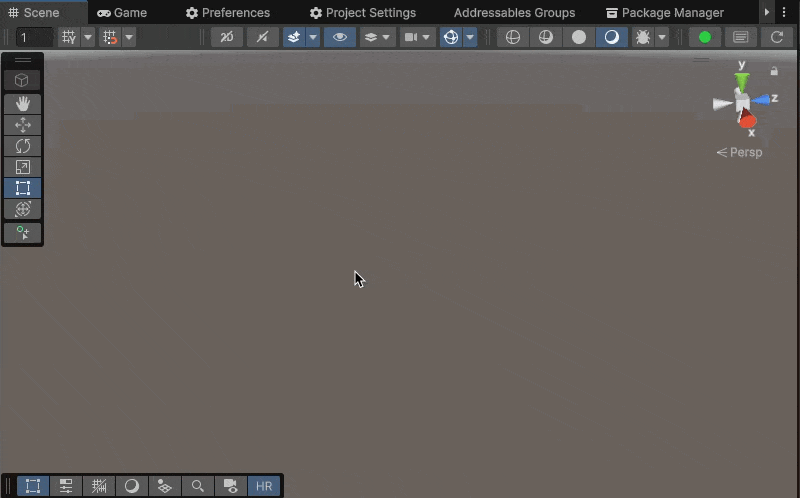Click the magnifier search icon in bottom overlay

pyautogui.click(x=198, y=486)
